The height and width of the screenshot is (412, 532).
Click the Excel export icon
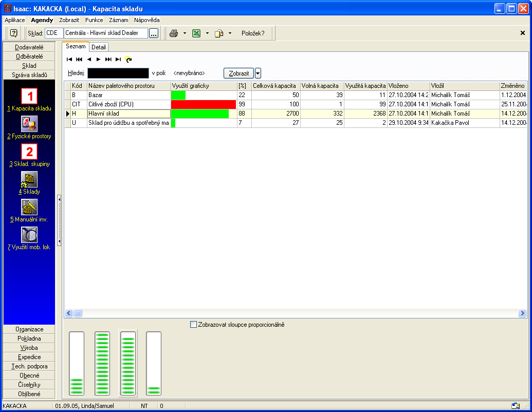[x=196, y=33]
